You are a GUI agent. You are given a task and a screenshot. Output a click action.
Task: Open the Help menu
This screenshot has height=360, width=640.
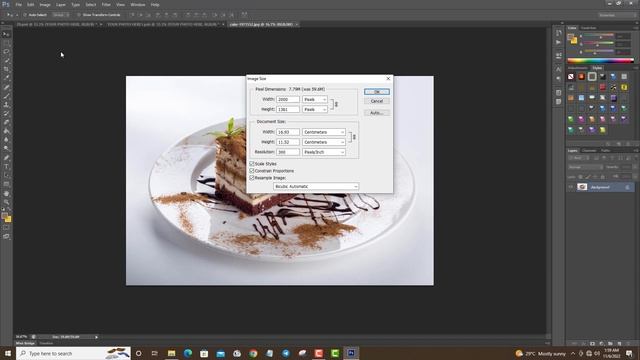pos(155,4)
